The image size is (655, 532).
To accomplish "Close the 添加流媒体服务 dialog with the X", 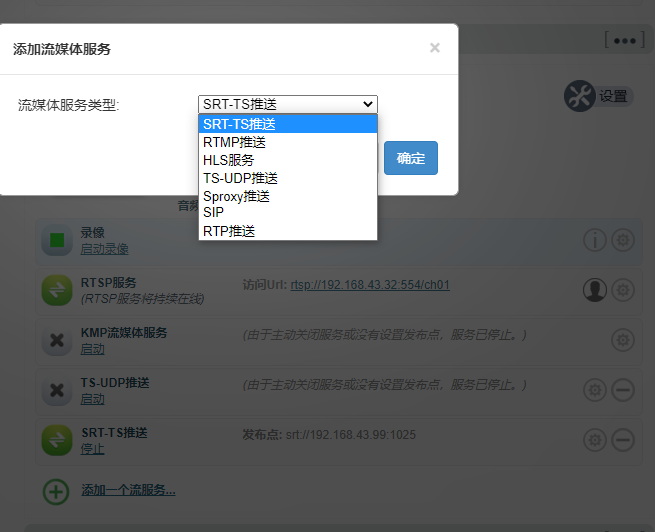I will (435, 47).
